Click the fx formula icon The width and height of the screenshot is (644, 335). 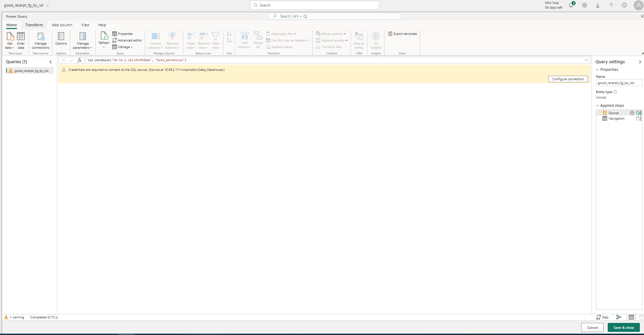[79, 60]
